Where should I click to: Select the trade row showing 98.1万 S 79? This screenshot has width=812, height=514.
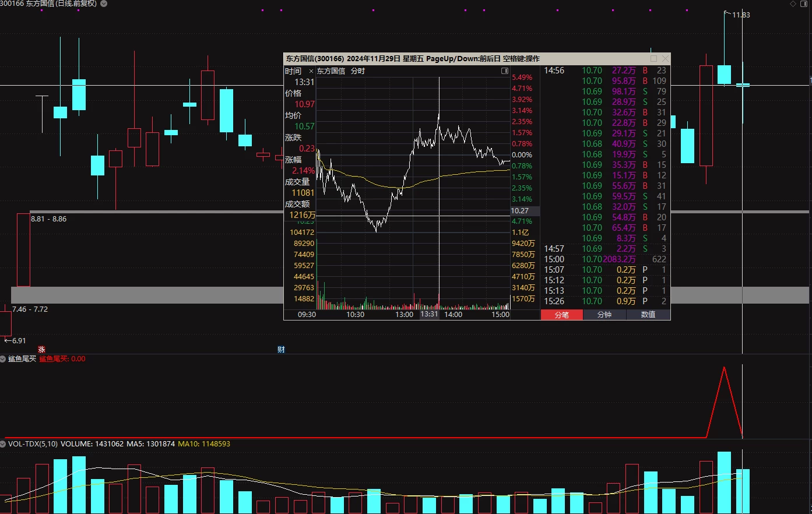[x=605, y=91]
